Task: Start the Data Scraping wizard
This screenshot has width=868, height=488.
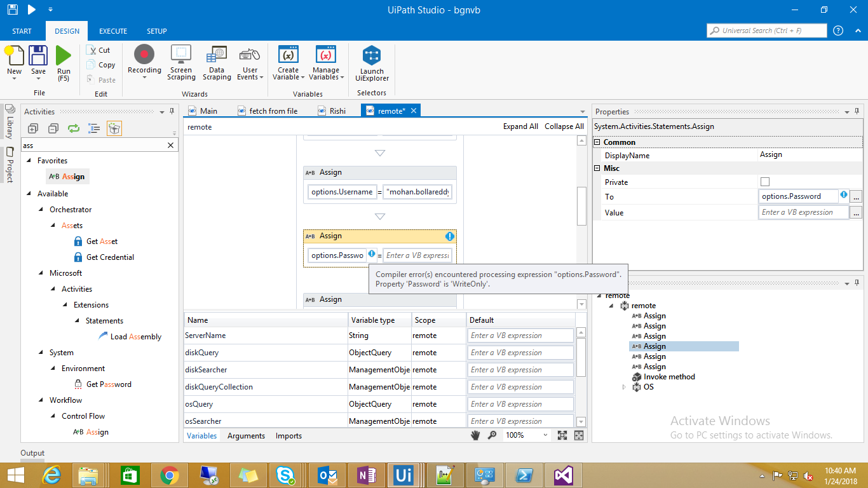Action: pos(217,55)
